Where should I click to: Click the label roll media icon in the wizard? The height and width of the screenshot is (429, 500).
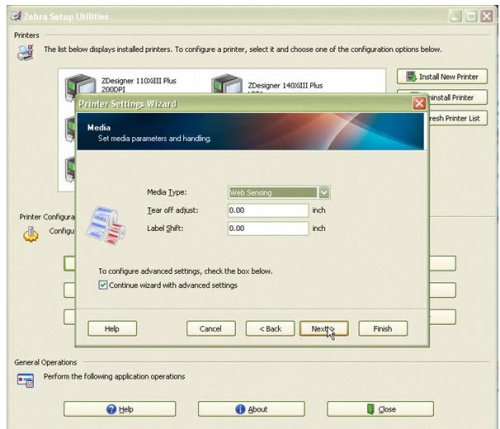(106, 226)
